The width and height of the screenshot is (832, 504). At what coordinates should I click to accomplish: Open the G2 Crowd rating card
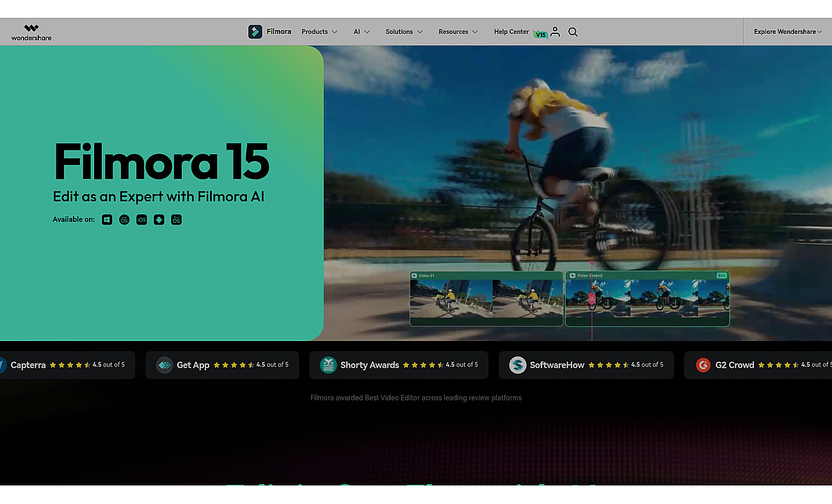point(758,365)
